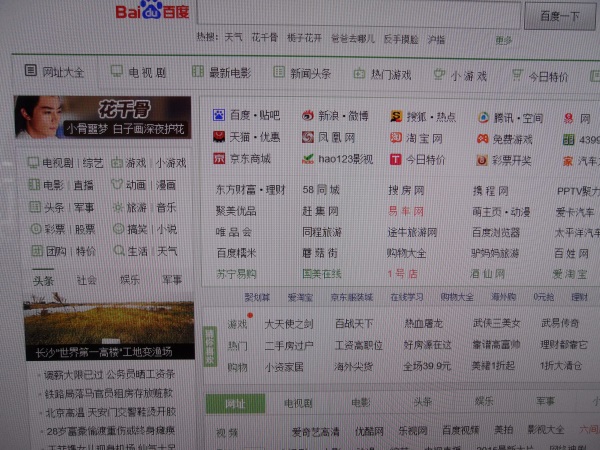
Task: Open news headline 调薪大限已过 公务员晒工资条
Action: [109, 375]
